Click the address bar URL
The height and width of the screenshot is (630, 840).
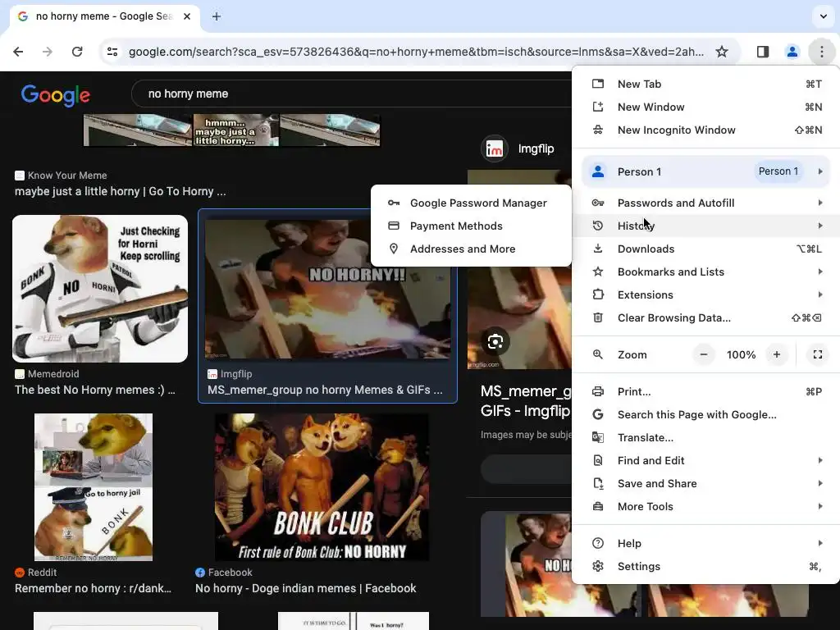(x=416, y=52)
